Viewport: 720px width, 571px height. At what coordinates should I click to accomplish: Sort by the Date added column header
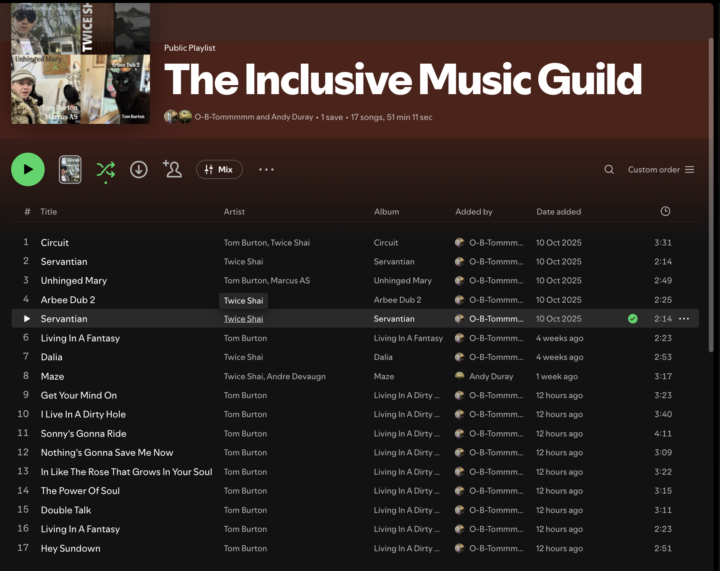(558, 212)
